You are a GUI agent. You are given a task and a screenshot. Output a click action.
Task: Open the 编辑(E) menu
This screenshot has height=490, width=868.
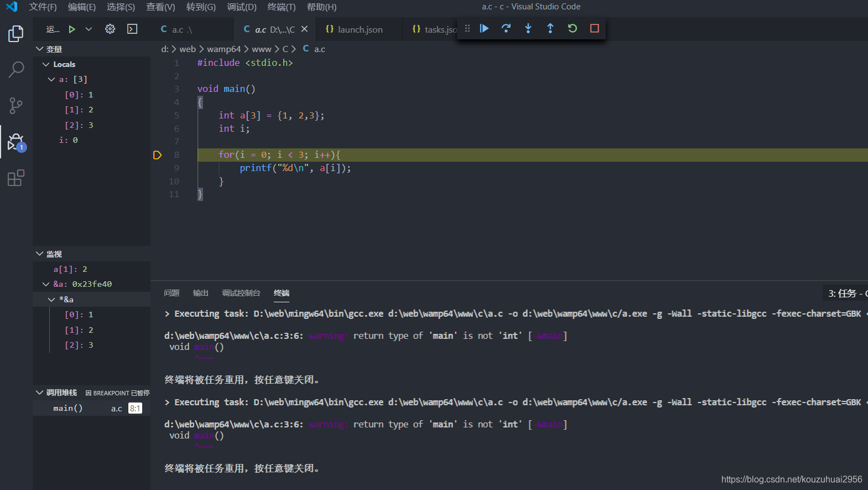tap(82, 7)
